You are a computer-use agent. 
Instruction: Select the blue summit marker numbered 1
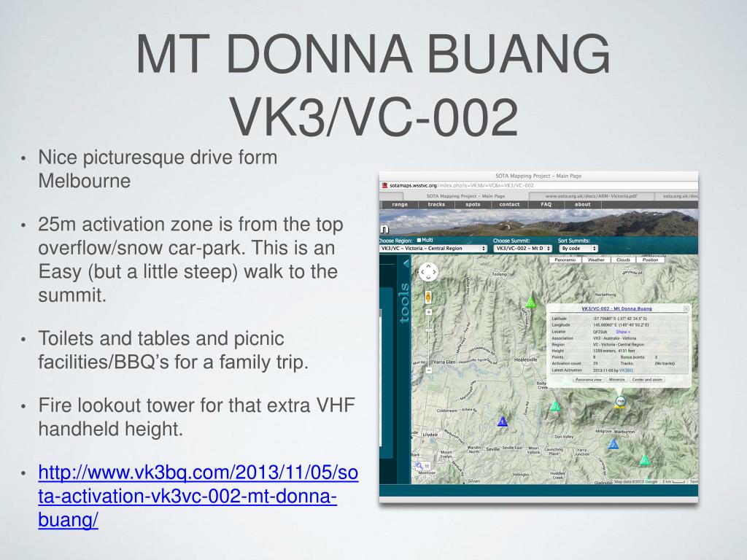[x=502, y=421]
